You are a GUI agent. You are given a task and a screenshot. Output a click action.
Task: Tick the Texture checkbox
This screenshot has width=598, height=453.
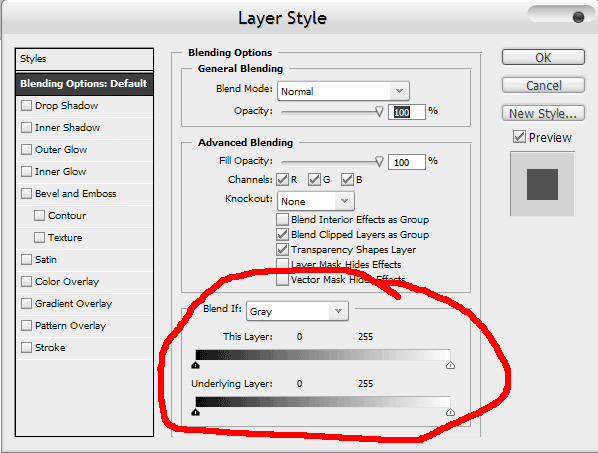coord(39,238)
